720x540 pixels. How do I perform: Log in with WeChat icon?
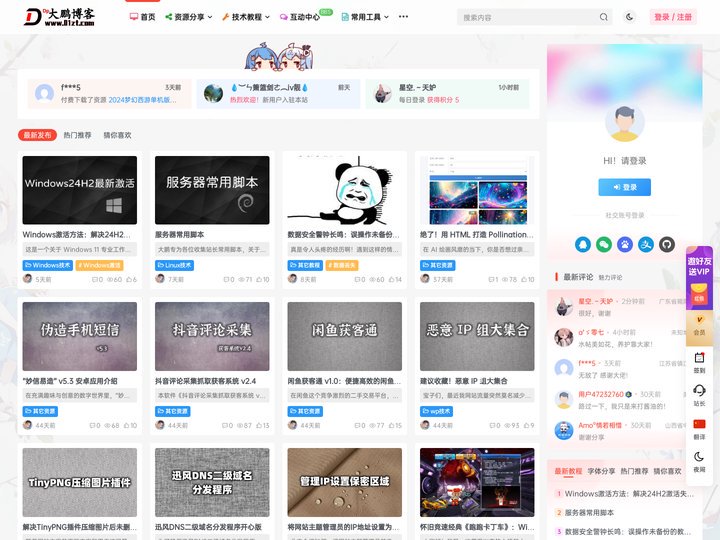[x=604, y=244]
